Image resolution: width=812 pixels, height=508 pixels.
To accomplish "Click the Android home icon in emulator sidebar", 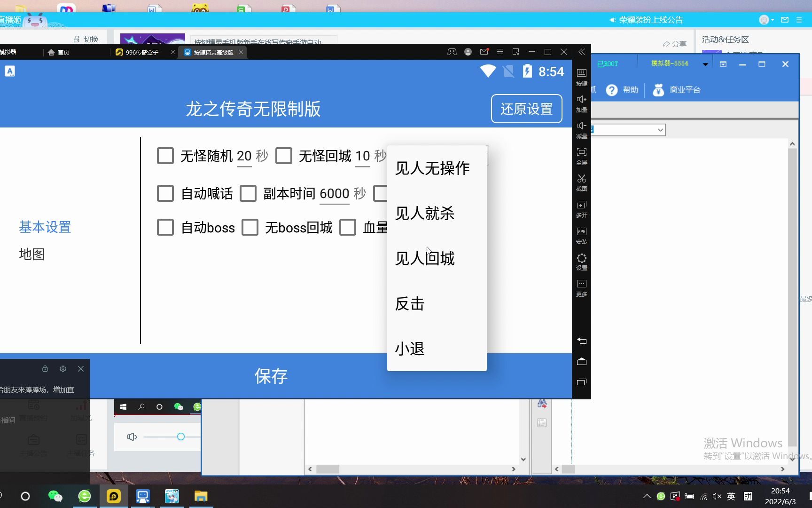I will click(581, 361).
